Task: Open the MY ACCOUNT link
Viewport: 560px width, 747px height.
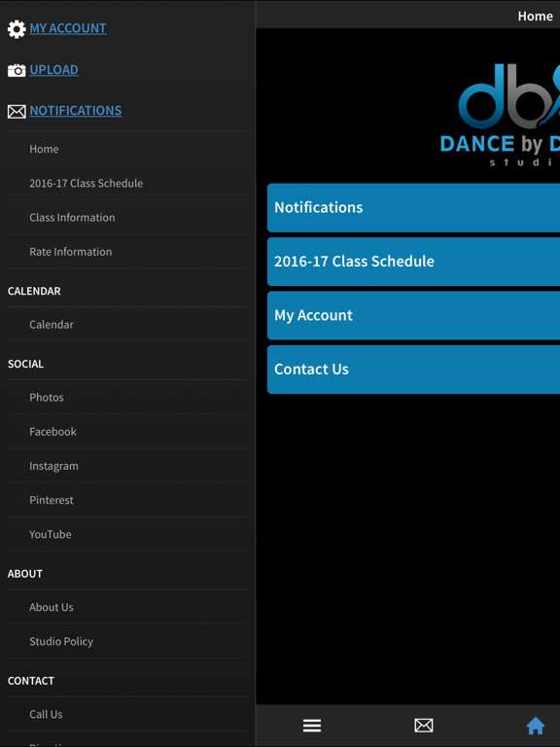Action: point(68,28)
